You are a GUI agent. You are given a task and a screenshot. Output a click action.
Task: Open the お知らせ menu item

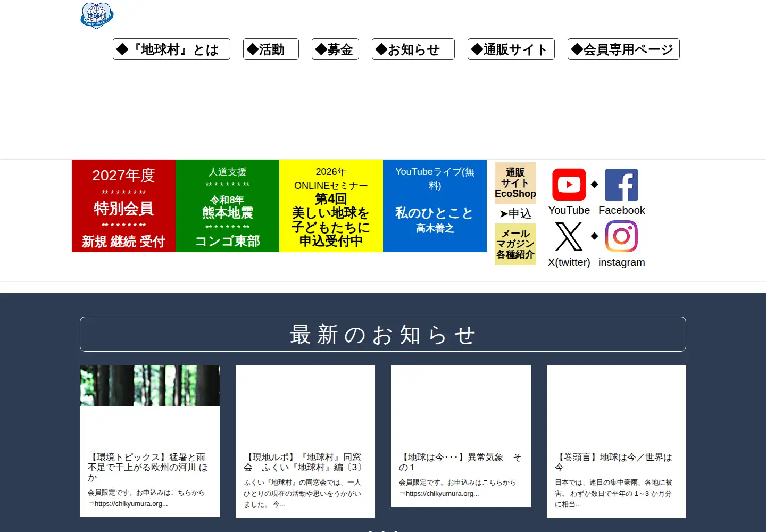[413, 49]
